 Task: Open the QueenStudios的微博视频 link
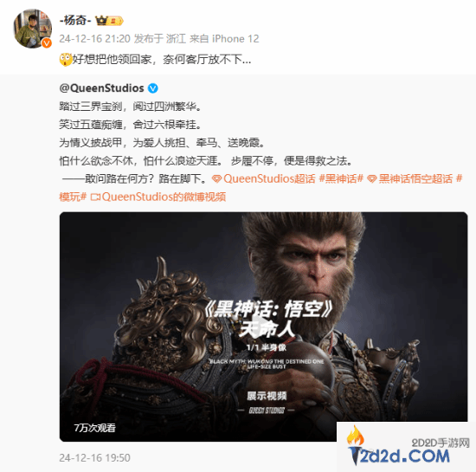164,197
